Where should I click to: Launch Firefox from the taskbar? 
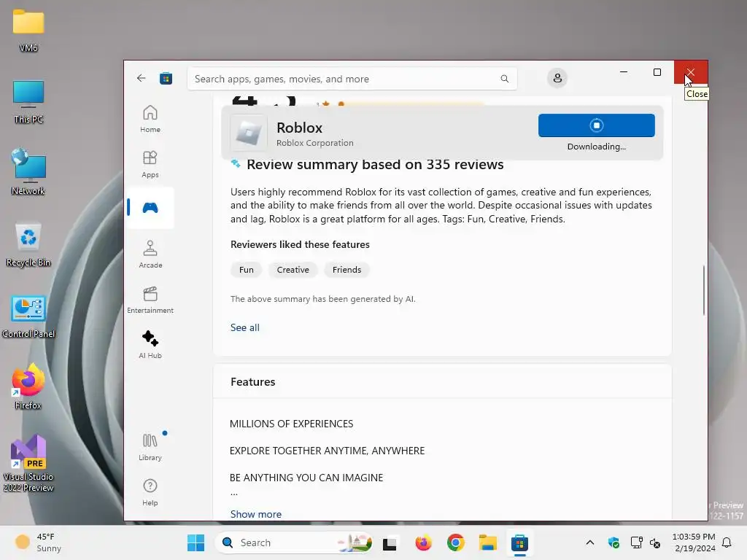coord(423,542)
